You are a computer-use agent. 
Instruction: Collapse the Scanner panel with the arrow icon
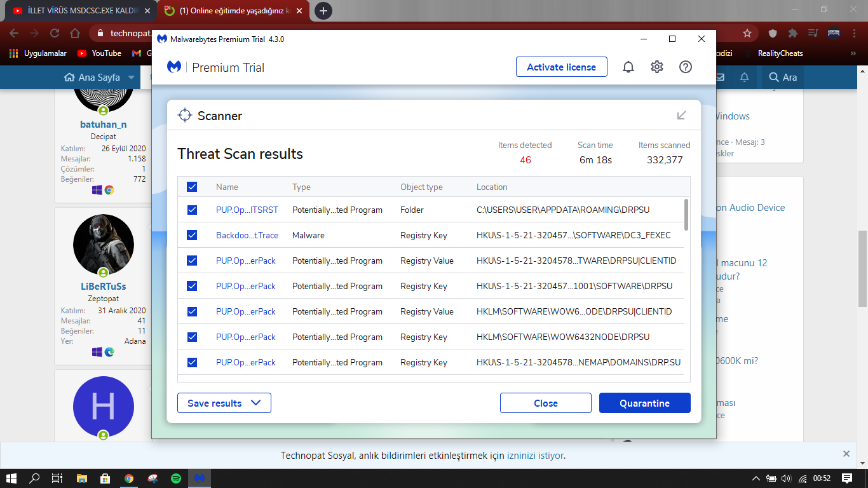click(x=682, y=115)
